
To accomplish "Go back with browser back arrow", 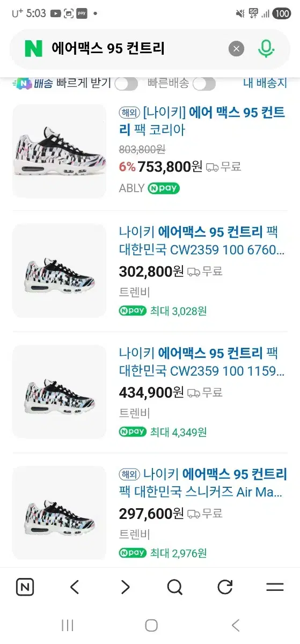I will [x=75, y=587].
